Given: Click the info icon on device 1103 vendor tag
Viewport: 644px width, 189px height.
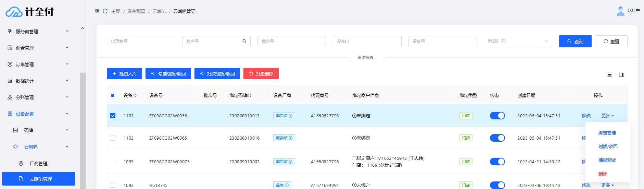Looking at the screenshot, I should click(290, 116).
